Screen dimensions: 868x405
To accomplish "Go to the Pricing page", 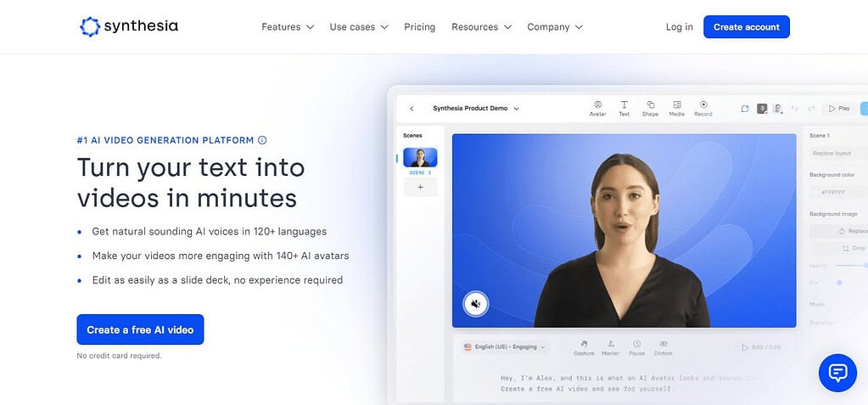I will 420,26.
